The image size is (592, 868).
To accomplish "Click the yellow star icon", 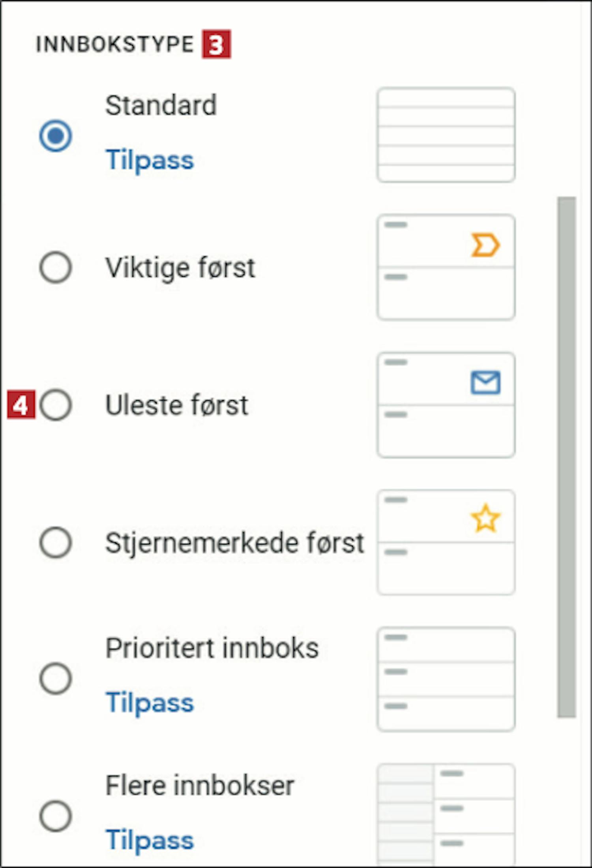I will tap(485, 518).
